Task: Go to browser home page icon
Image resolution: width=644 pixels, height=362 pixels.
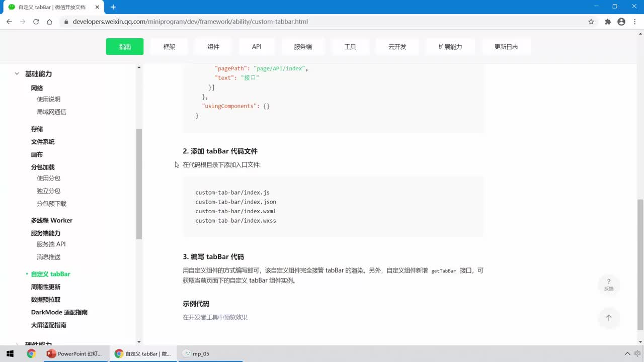Action: click(x=49, y=22)
